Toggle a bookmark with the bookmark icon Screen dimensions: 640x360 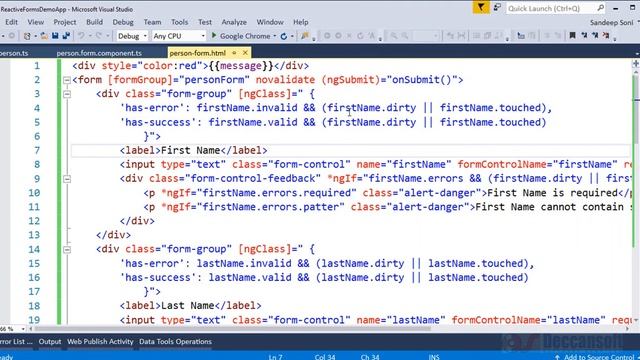click(x=572, y=36)
